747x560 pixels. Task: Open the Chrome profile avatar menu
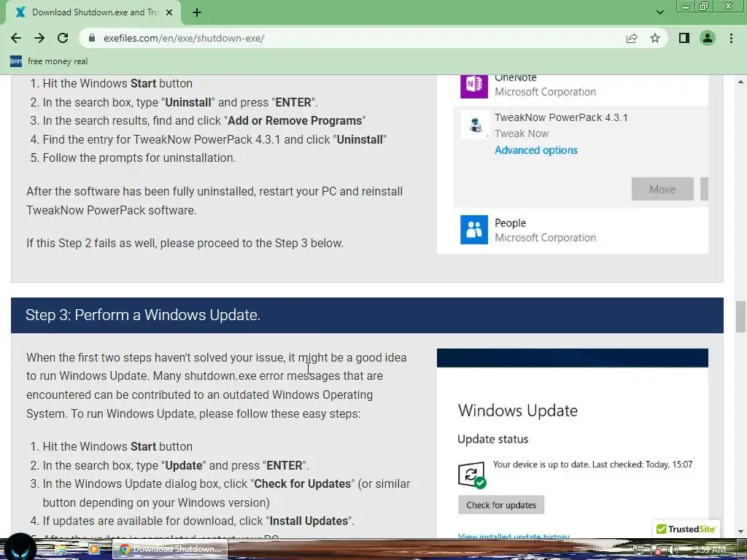click(x=708, y=38)
